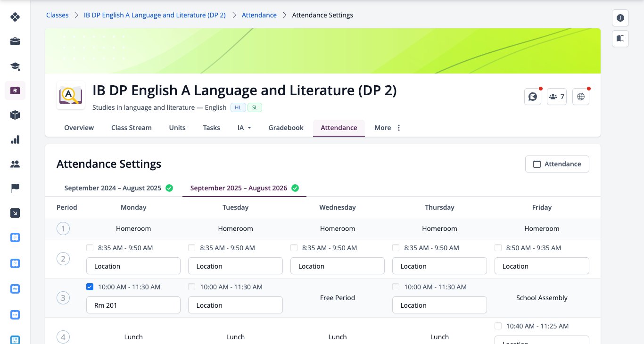Open the MYP programme icon in sidebar
This screenshot has height=344, width=644.
click(15, 288)
